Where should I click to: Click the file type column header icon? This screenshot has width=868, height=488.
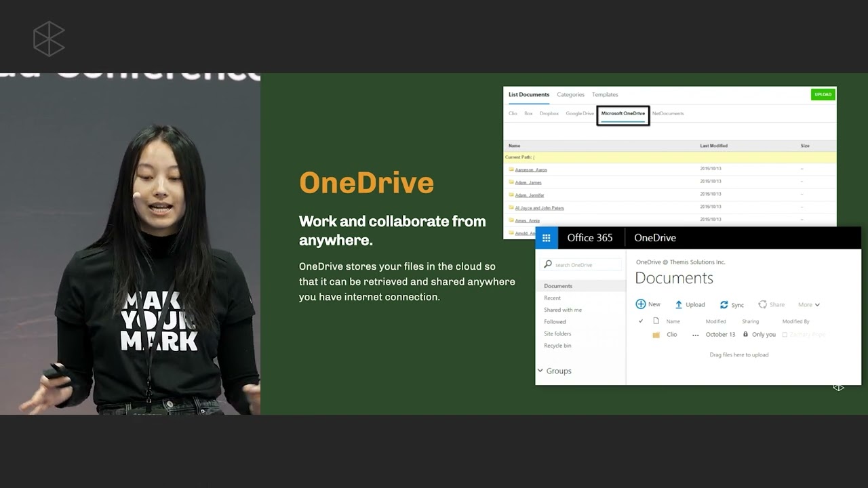(656, 321)
